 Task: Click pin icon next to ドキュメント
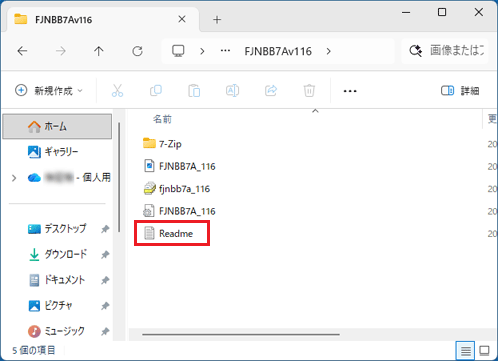click(x=105, y=280)
